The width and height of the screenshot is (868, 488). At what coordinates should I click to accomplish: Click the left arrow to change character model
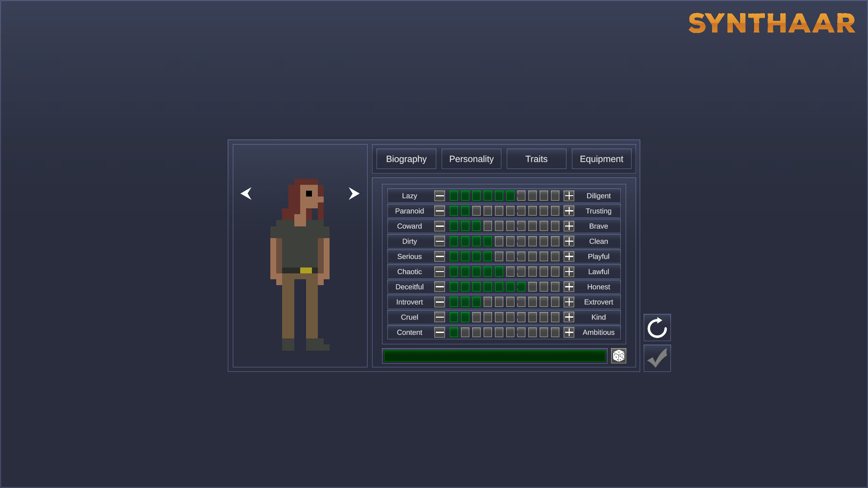pos(246,193)
